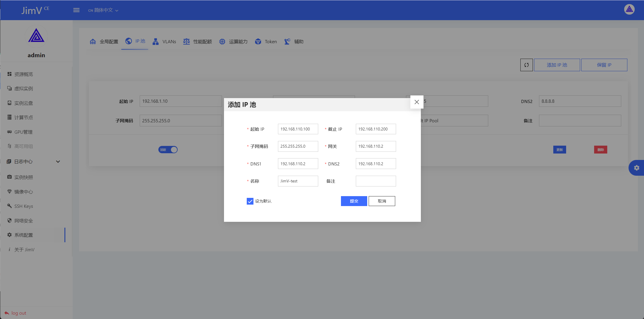This screenshot has height=319, width=644.
Task: Click the Token cube icon
Action: (x=258, y=41)
